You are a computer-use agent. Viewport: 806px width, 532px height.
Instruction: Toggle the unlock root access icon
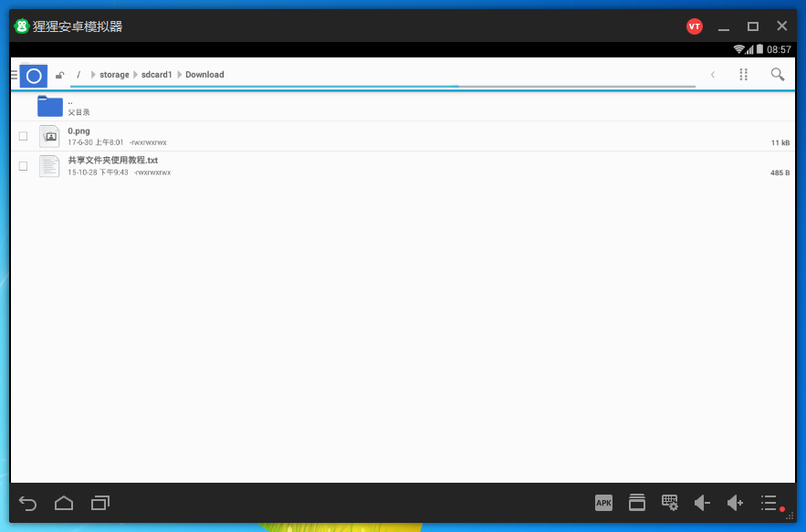pos(60,75)
